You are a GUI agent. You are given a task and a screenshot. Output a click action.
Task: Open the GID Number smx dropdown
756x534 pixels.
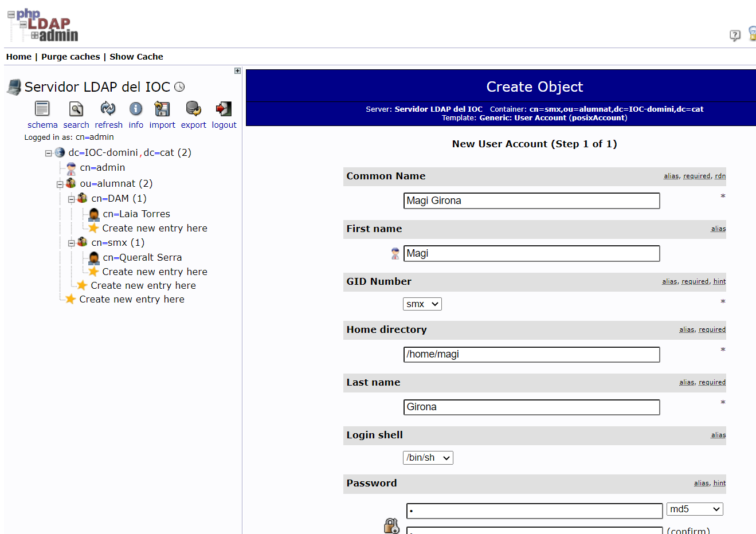422,304
